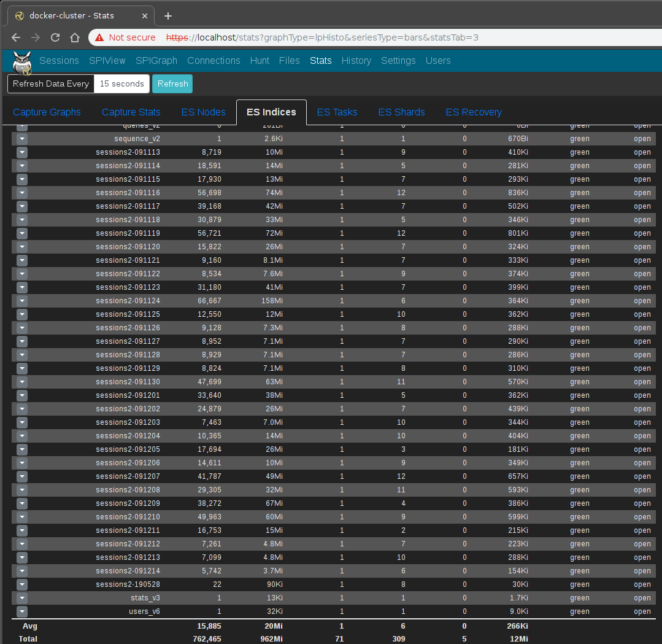Image resolution: width=662 pixels, height=644 pixels.
Task: Click the browser back arrow
Action: [x=15, y=37]
